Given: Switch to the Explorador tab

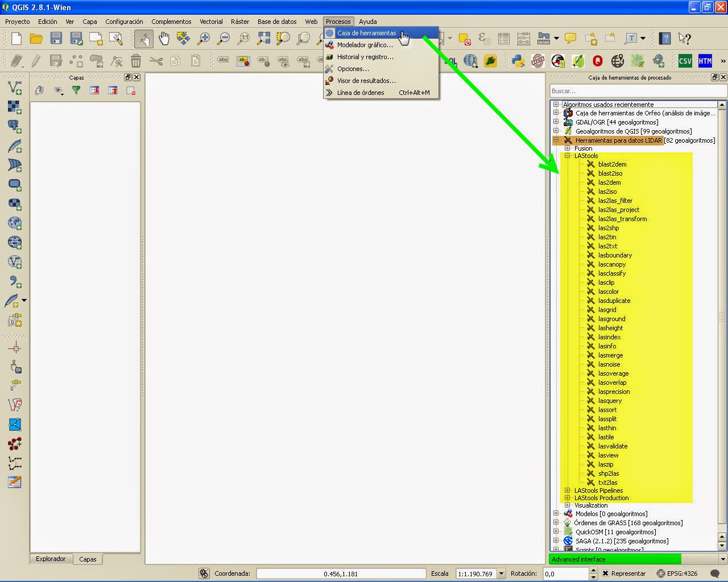Looking at the screenshot, I should (51, 559).
